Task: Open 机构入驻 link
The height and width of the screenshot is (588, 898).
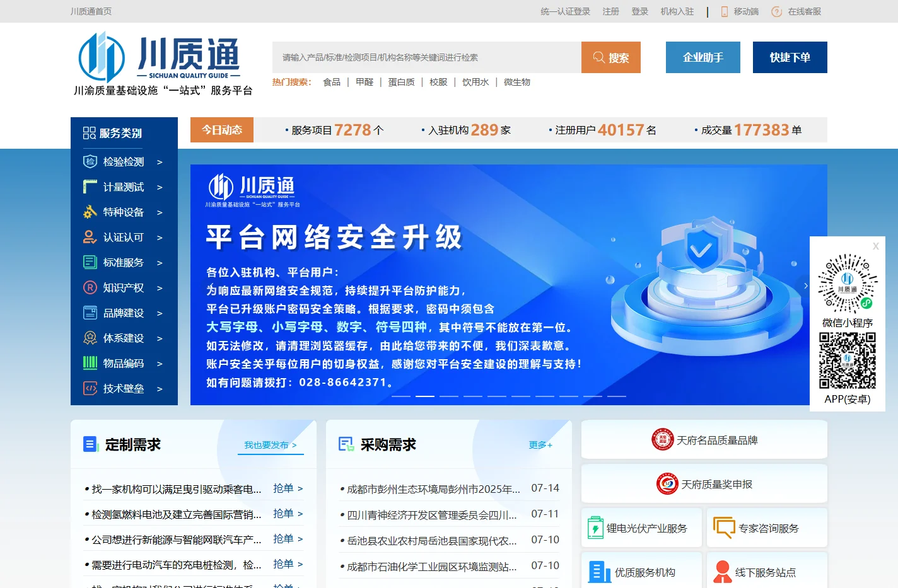Action: pos(677,11)
